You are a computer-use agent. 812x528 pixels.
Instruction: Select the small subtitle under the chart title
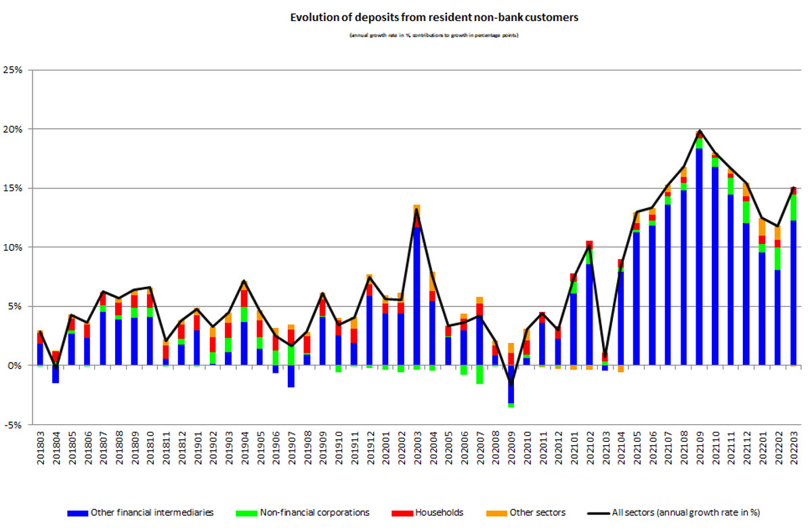pos(434,35)
